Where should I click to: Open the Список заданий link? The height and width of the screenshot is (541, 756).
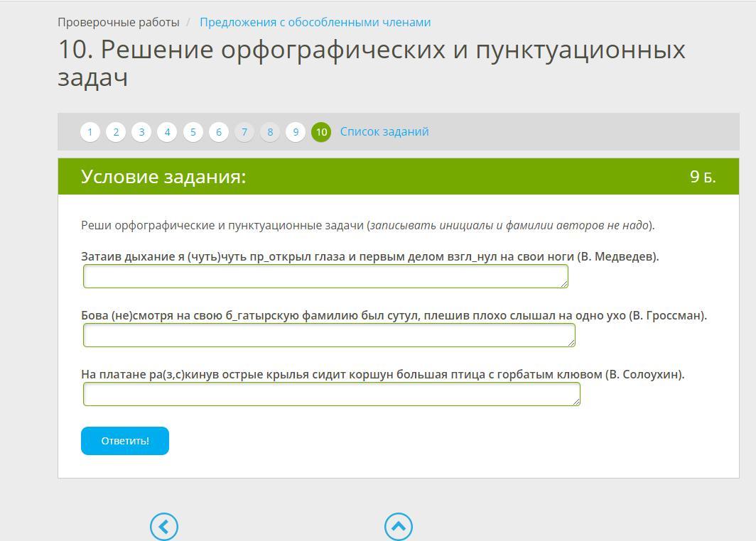(x=384, y=131)
